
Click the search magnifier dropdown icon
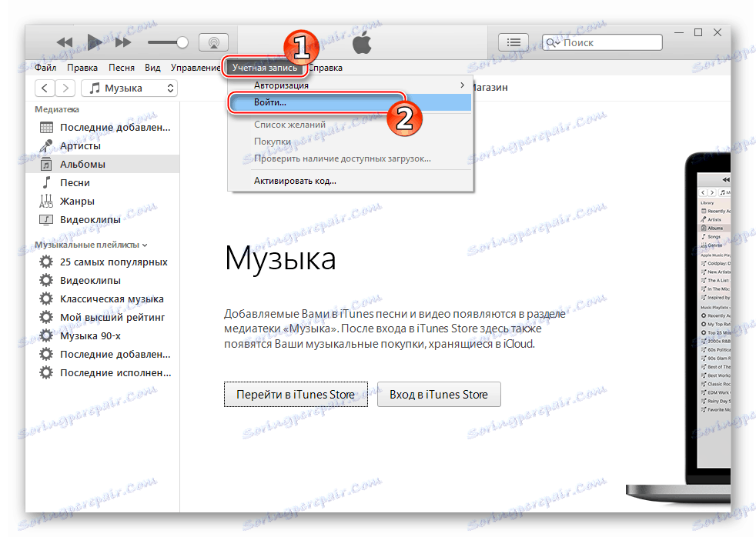[x=553, y=43]
